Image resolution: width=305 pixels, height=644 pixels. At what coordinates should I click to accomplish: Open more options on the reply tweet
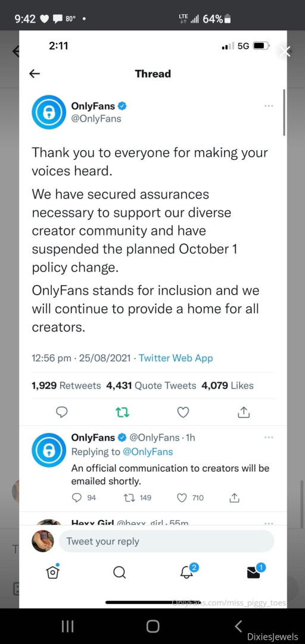click(269, 438)
